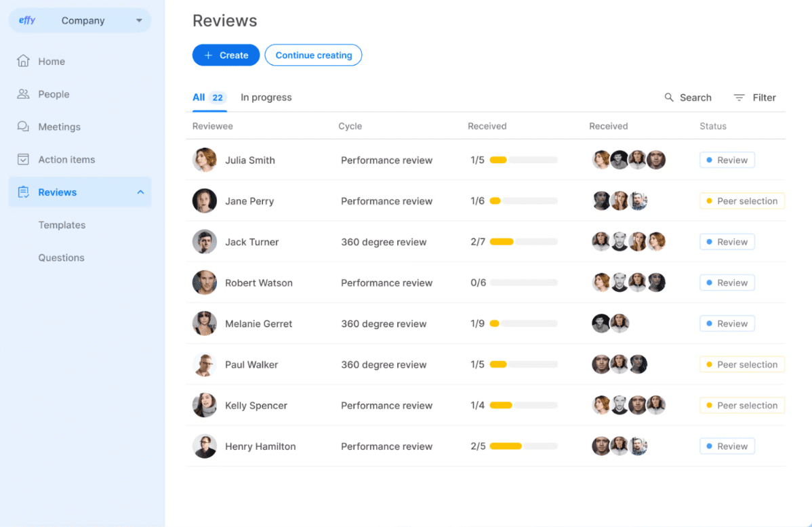
Task: Click the effy logo
Action: click(26, 20)
